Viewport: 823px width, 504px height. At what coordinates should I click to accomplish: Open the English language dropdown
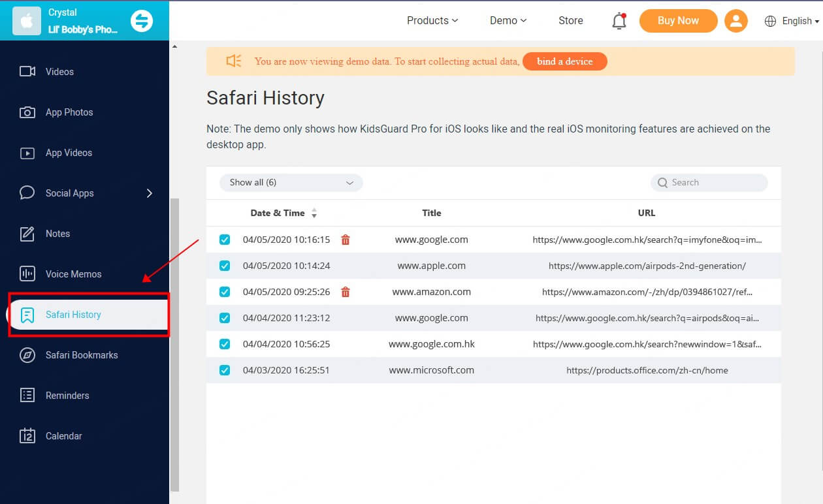[x=801, y=21]
